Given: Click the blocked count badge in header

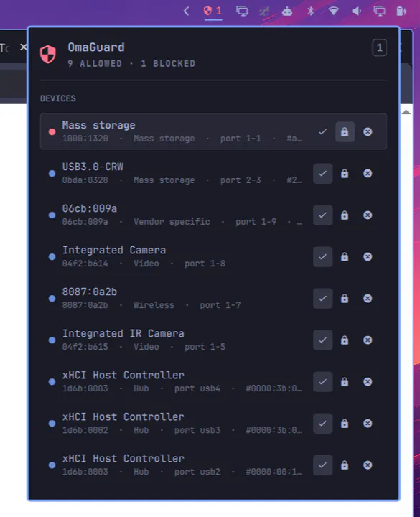Looking at the screenshot, I should coord(380,48).
